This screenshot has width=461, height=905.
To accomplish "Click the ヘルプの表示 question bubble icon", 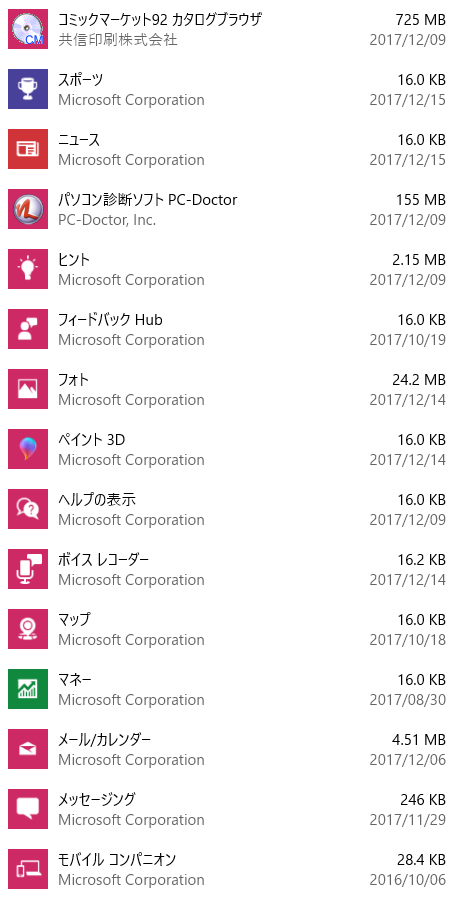I will point(28,509).
